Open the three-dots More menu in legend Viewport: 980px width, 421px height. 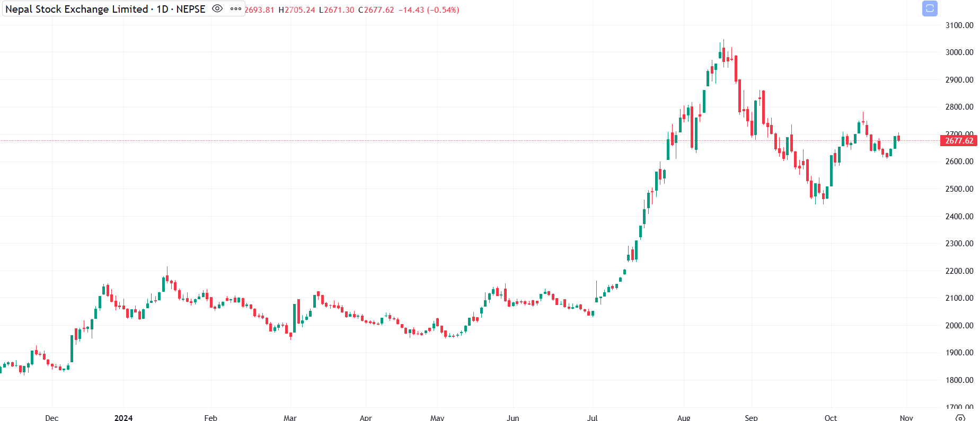click(236, 9)
